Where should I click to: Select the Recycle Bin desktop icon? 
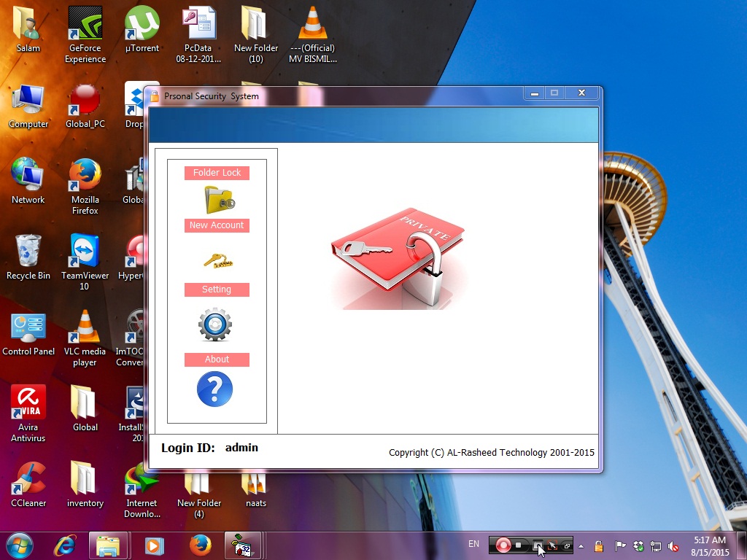(28, 257)
